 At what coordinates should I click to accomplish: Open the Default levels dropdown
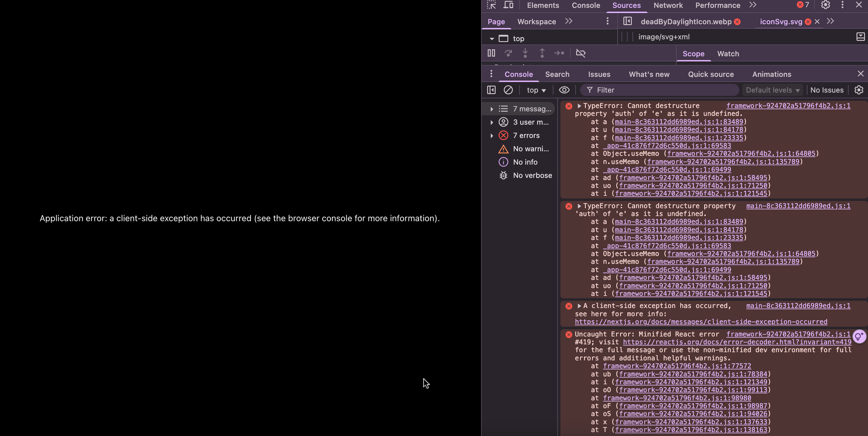tap(772, 90)
